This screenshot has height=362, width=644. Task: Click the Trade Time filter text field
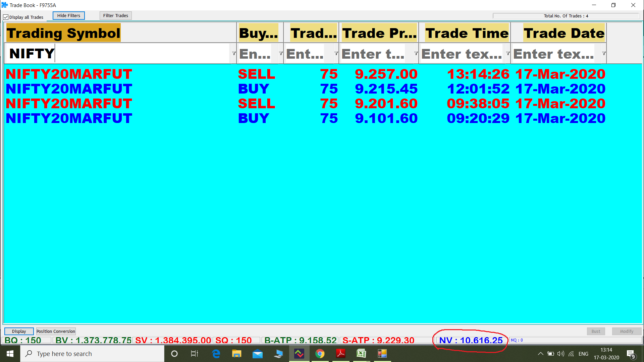pyautogui.click(x=462, y=54)
